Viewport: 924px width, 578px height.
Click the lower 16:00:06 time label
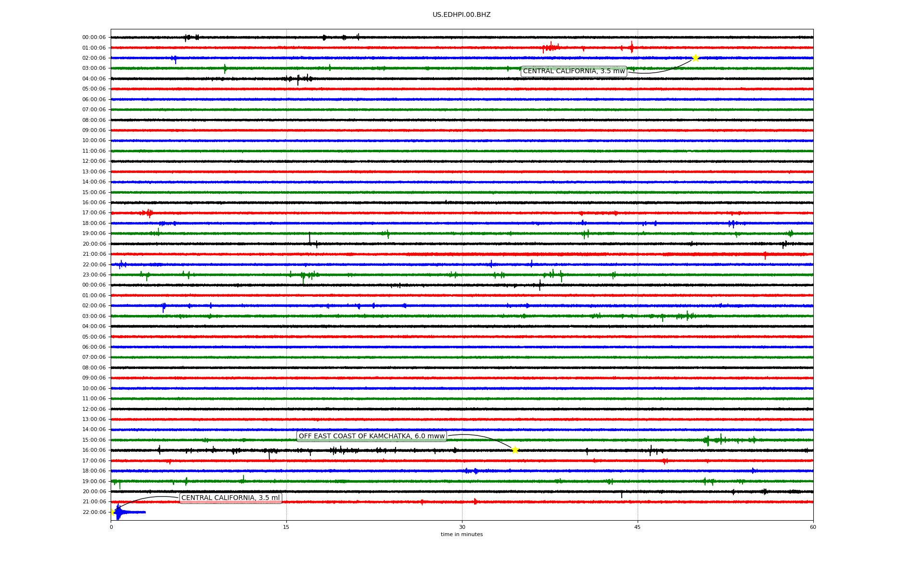pos(94,450)
